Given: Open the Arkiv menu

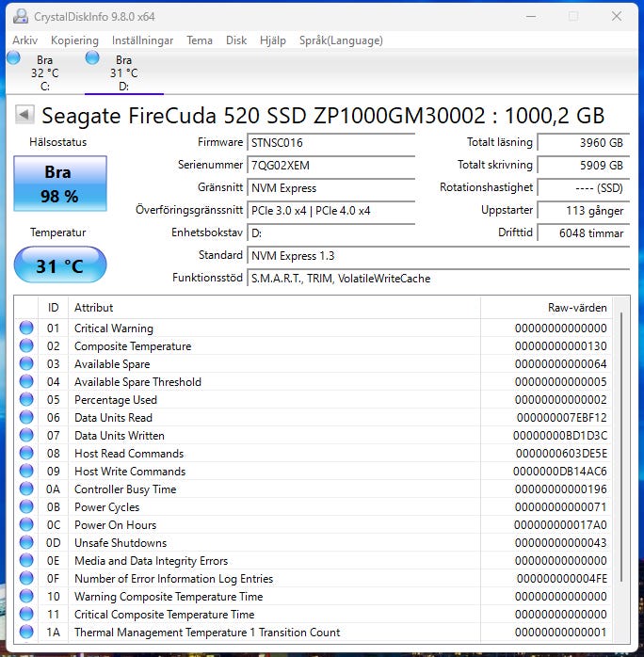Looking at the screenshot, I should pos(24,40).
